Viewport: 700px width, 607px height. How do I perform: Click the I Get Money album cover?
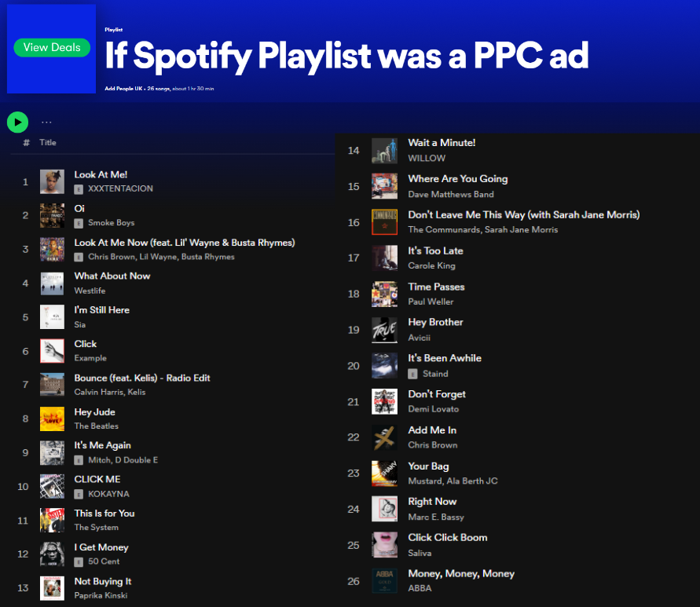coord(52,554)
